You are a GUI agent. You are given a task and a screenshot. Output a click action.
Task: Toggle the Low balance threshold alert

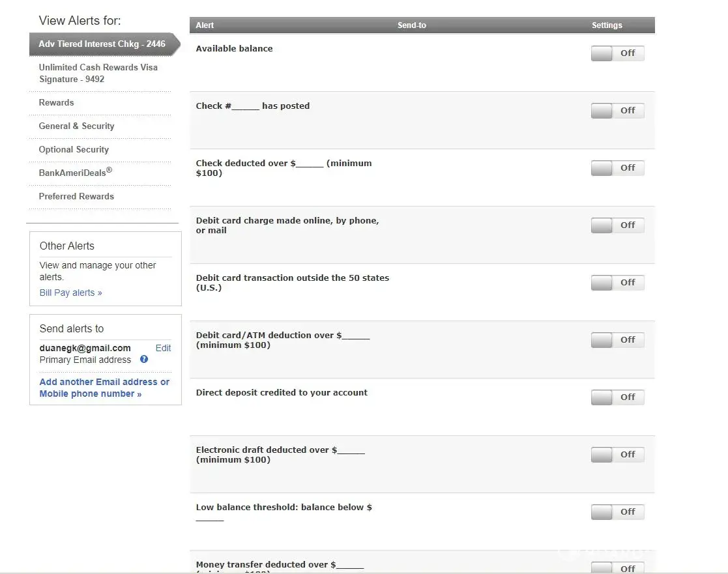[x=617, y=512]
